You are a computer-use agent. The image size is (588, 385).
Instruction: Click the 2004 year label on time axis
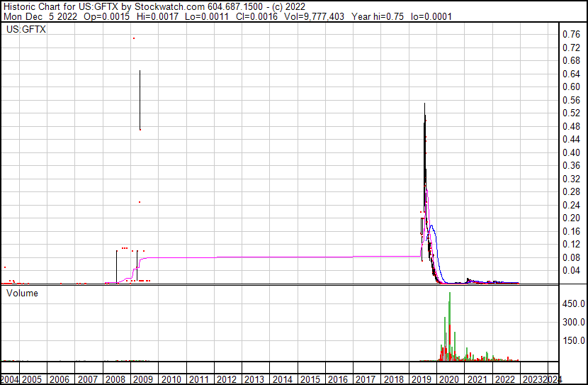point(9,379)
